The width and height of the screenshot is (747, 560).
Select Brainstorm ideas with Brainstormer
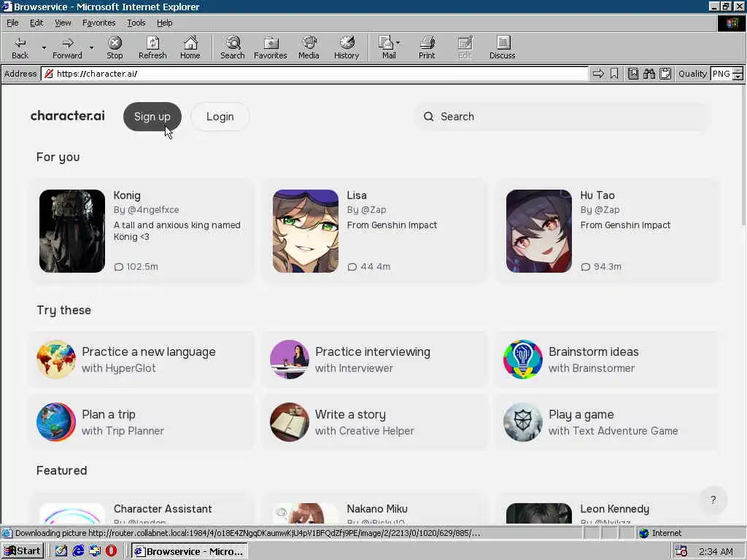coord(609,359)
